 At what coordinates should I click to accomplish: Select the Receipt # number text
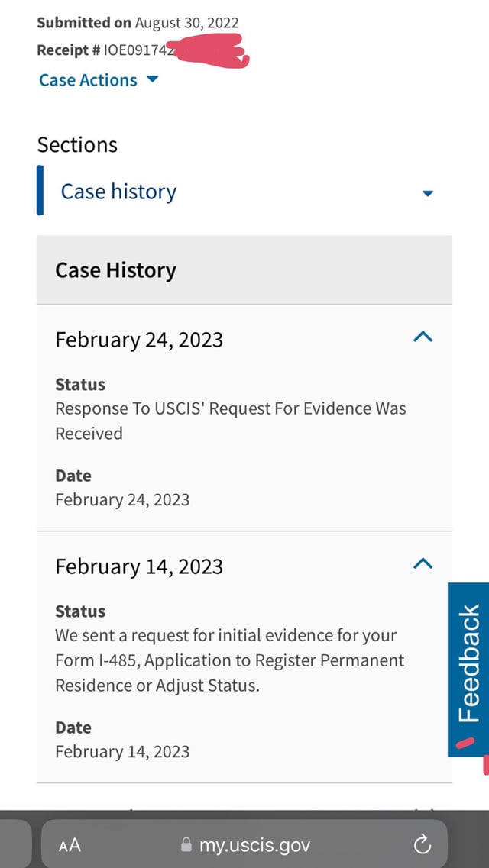[140, 50]
